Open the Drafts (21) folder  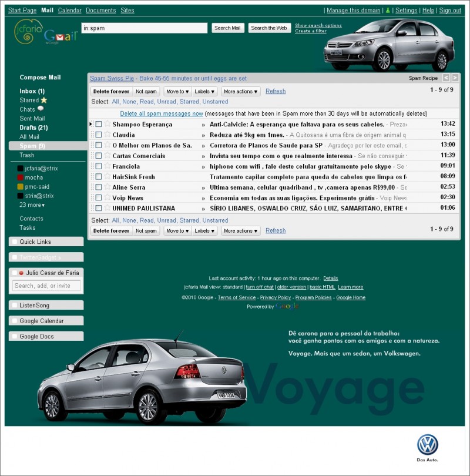(33, 128)
